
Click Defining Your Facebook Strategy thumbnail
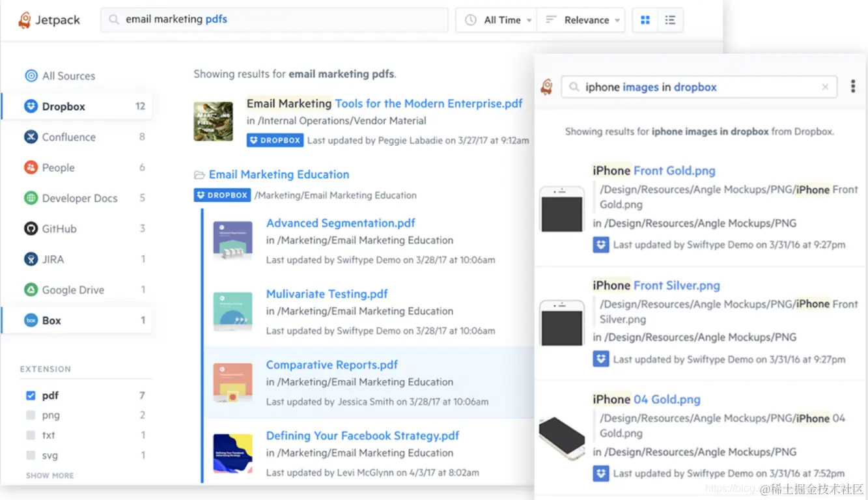tap(232, 454)
